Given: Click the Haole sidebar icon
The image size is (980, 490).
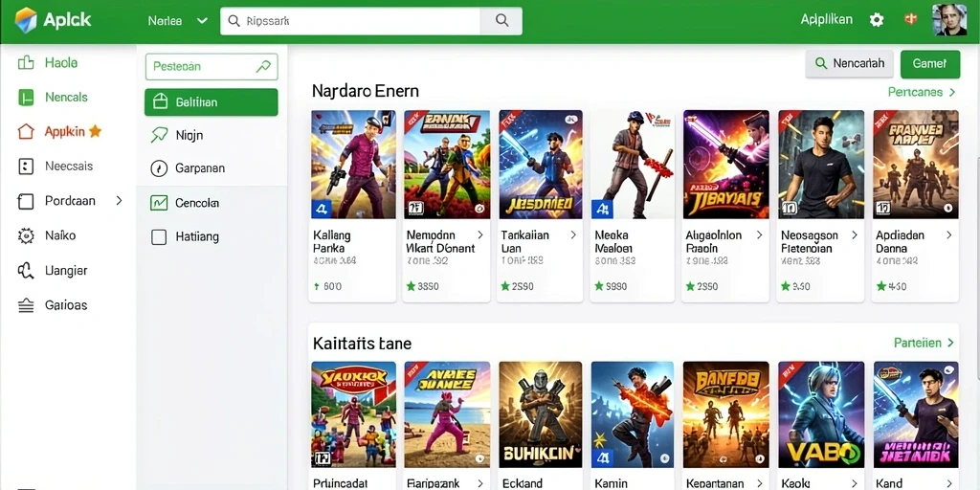Looking at the screenshot, I should coord(26,62).
